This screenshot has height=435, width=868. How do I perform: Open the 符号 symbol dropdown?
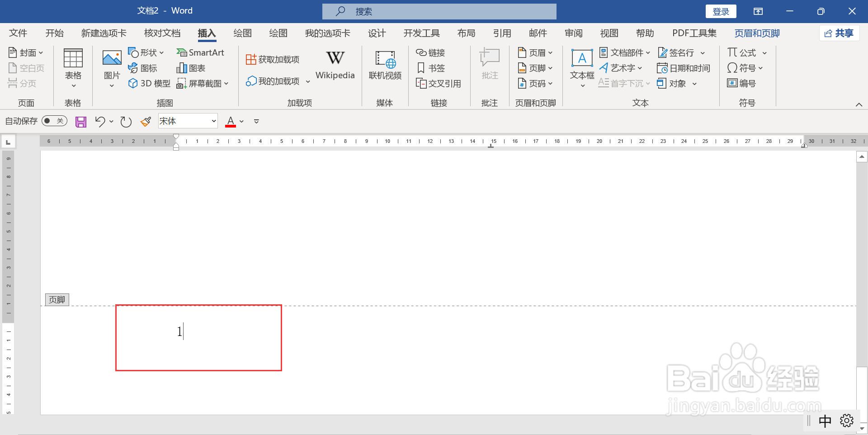pos(745,68)
